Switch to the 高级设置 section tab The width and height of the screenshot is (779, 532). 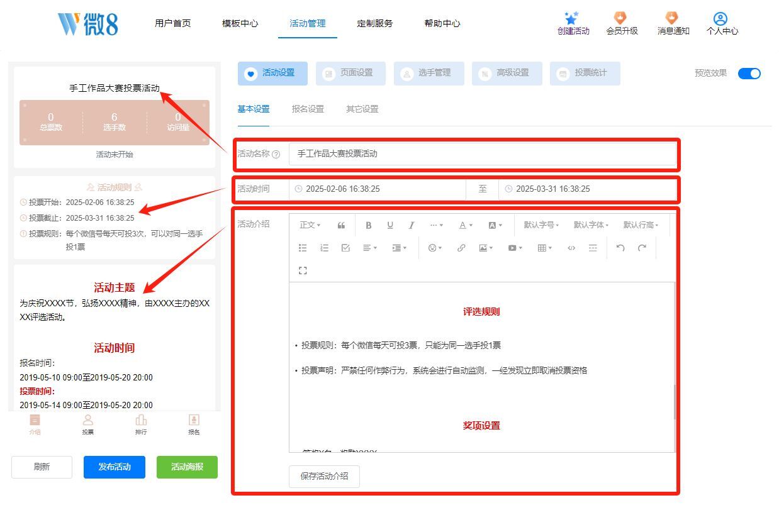[x=507, y=73]
